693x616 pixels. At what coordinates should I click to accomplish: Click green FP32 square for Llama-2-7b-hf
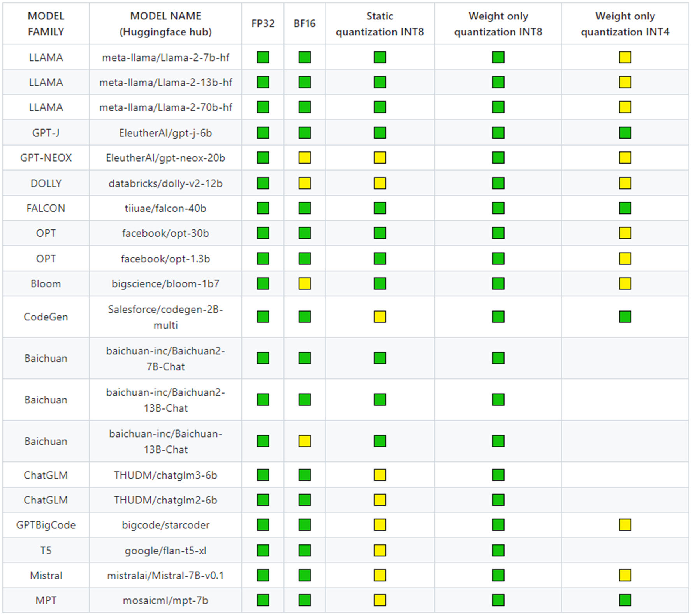click(263, 57)
